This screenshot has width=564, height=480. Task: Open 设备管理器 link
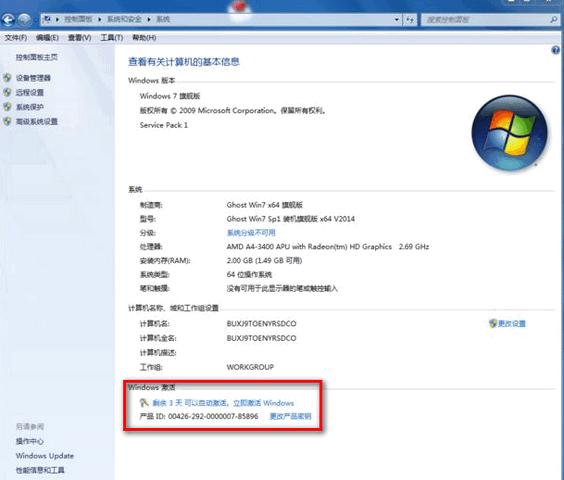tap(33, 78)
